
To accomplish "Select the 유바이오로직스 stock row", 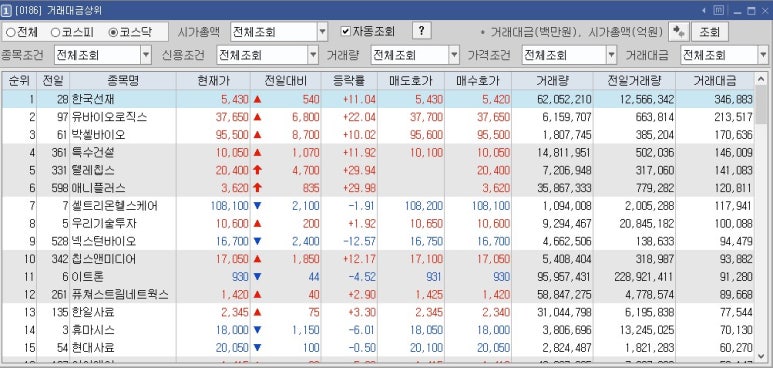I will tap(378, 117).
